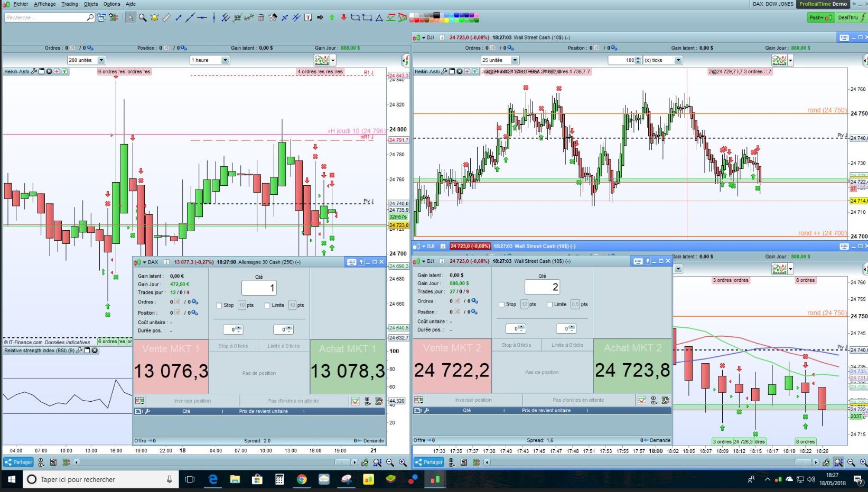Open Push notifications button in title bar

(820, 17)
